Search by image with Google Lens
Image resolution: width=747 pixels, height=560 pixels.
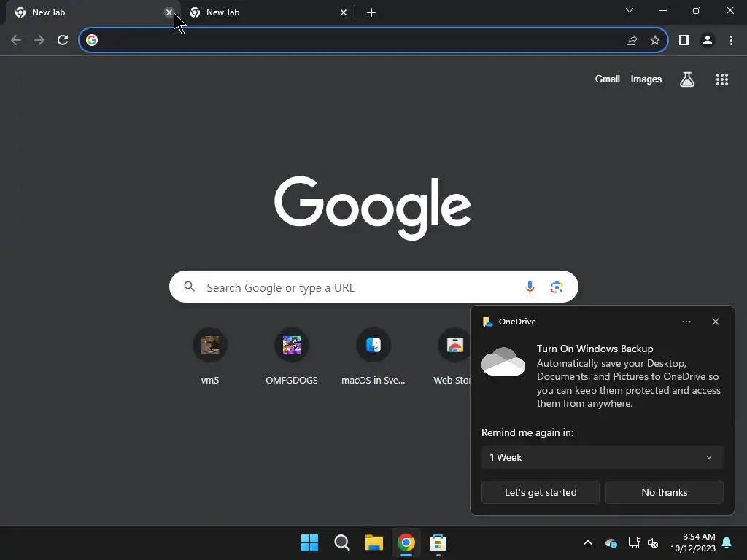(x=557, y=287)
